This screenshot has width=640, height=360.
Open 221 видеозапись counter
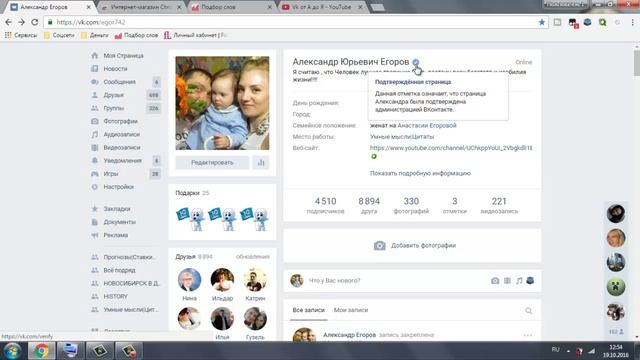point(499,205)
